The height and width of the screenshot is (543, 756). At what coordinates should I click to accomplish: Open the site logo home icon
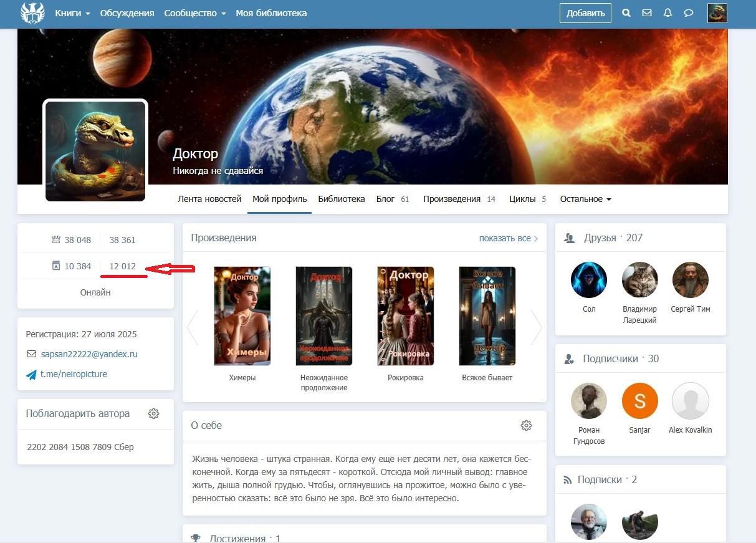[33, 13]
